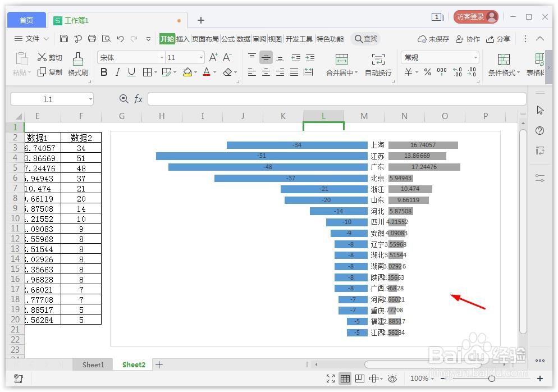Open the 文件 menu dropdown
Image resolution: width=558 pixels, height=392 pixels.
pos(31,38)
